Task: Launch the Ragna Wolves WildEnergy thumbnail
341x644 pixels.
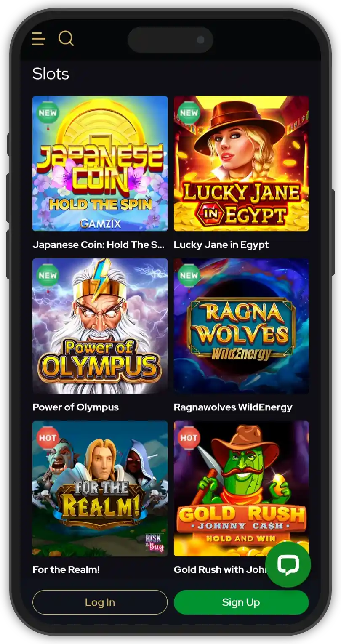Action: tap(241, 326)
